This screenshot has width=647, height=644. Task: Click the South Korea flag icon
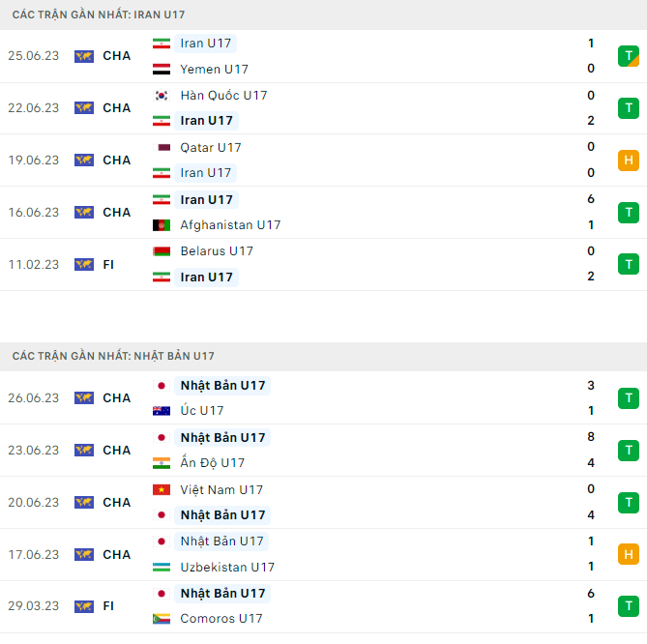(x=162, y=96)
